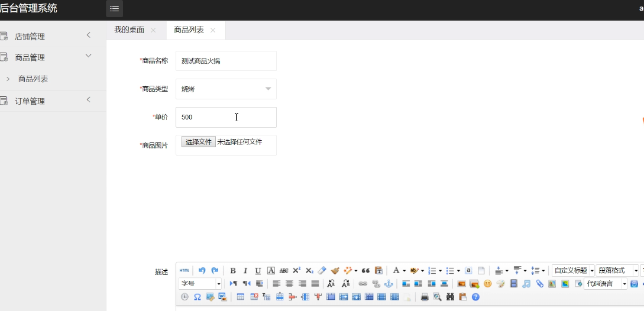Viewport: 644px width, 311px height.
Task: Toggle bold formatting
Action: click(x=233, y=270)
